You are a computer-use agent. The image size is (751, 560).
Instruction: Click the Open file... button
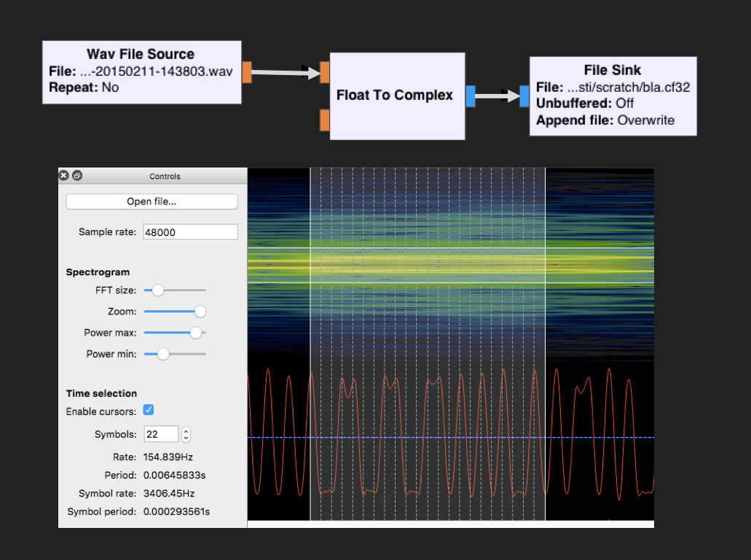(152, 202)
